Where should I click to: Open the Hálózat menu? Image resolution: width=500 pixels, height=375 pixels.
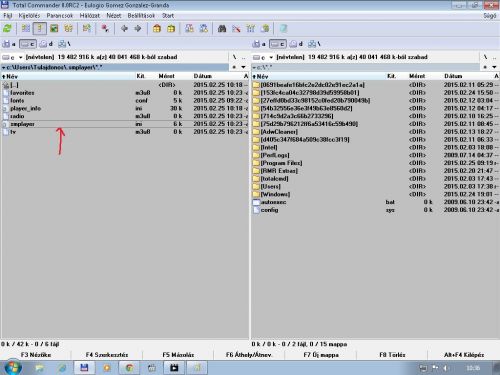(x=90, y=16)
